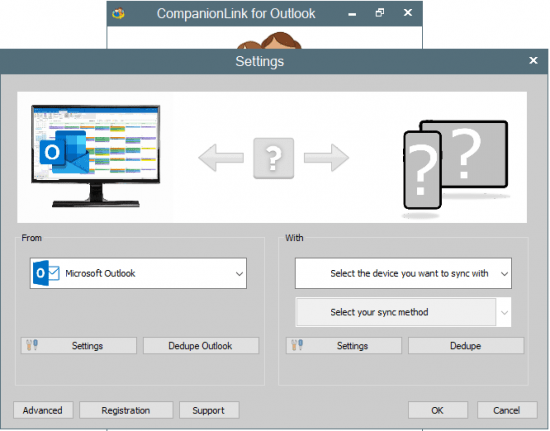This screenshot has width=550, height=431.
Task: Click the Registration button
Action: click(x=126, y=410)
